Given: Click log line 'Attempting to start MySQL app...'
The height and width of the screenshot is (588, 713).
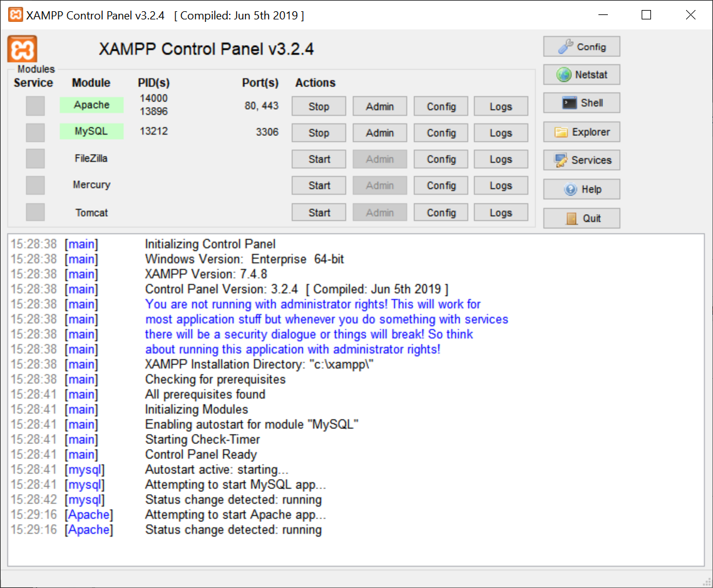Looking at the screenshot, I should [x=235, y=484].
